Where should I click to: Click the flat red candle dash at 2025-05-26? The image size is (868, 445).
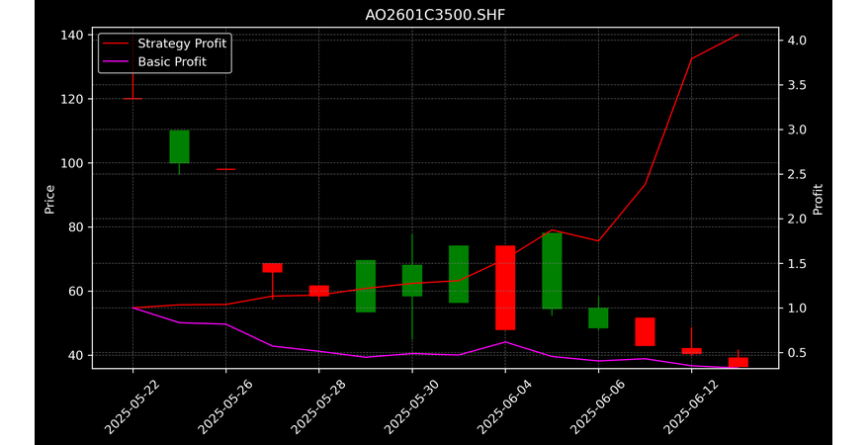225,169
